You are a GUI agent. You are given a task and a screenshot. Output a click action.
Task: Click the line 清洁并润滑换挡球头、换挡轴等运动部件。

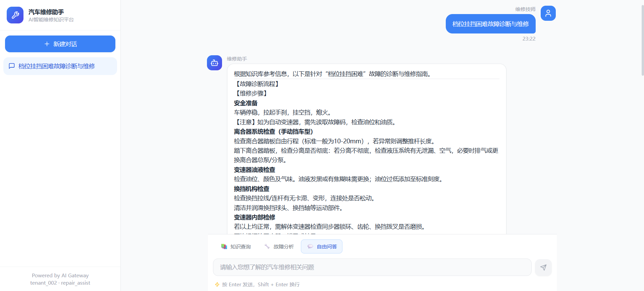289,208
